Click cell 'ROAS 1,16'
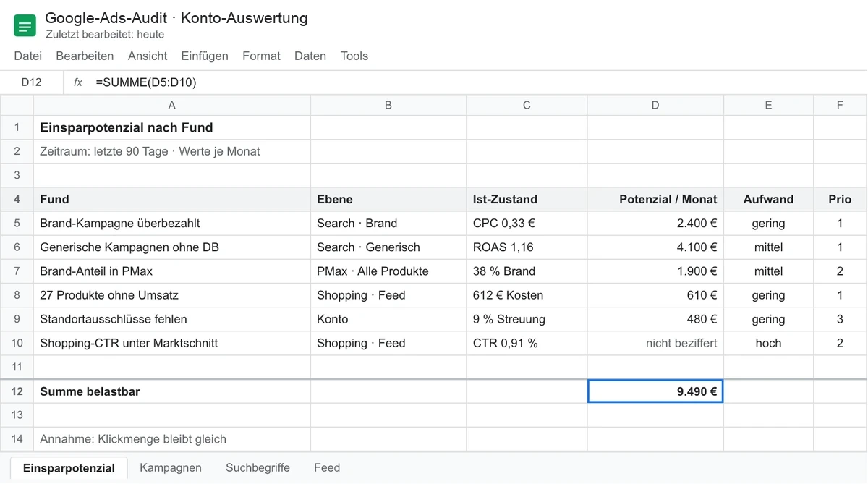The height and width of the screenshot is (484, 868). pos(527,247)
